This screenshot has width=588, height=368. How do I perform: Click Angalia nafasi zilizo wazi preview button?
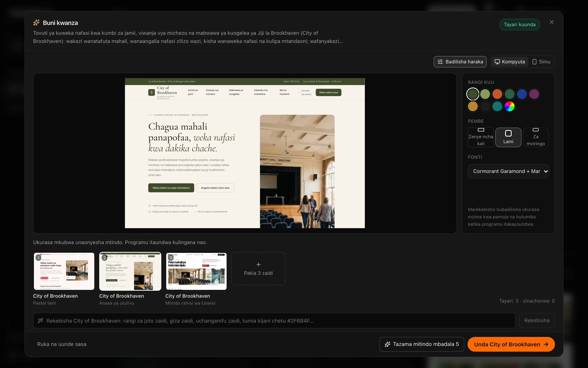point(215,188)
